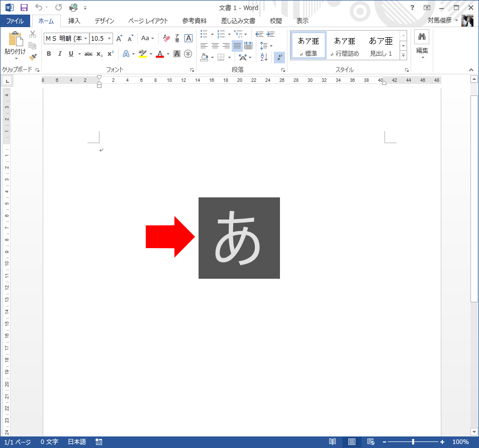Increase paragraph indent
The image size is (479, 448).
[270, 34]
